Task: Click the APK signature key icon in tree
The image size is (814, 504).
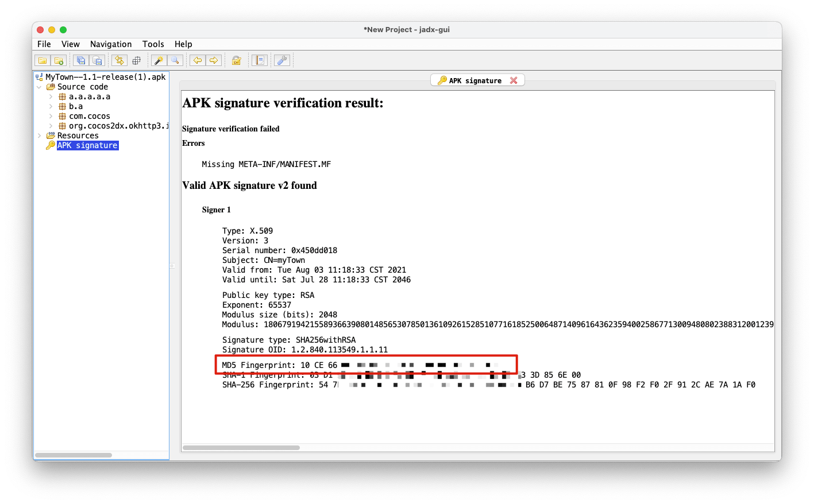Action: (51, 145)
